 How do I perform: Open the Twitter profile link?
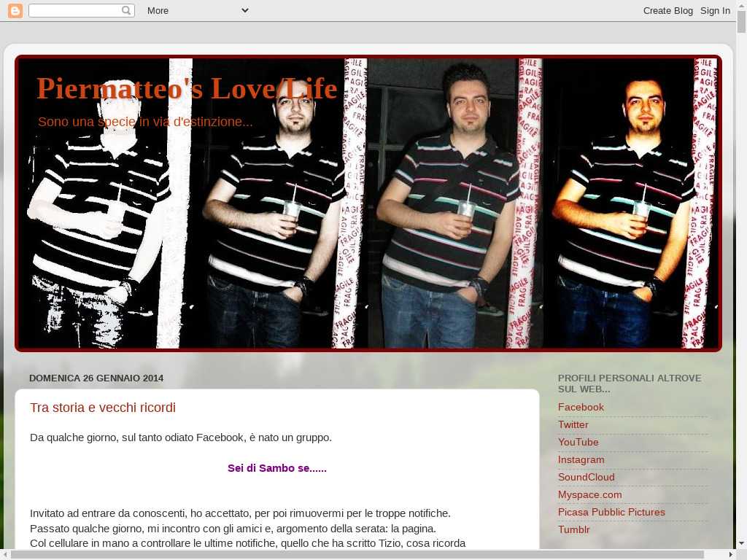pyautogui.click(x=573, y=424)
